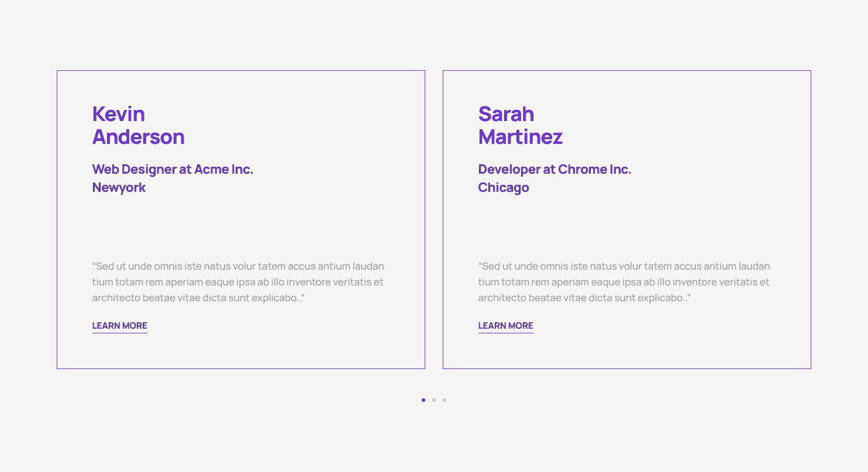Click the first name 'Sarah' in heading
This screenshot has width=868, height=472.
point(506,114)
